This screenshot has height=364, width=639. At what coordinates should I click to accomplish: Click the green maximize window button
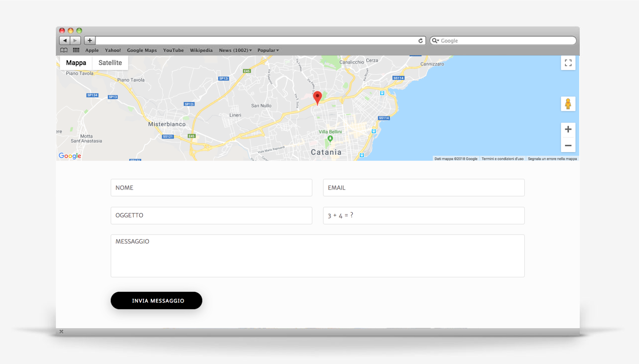tap(79, 31)
